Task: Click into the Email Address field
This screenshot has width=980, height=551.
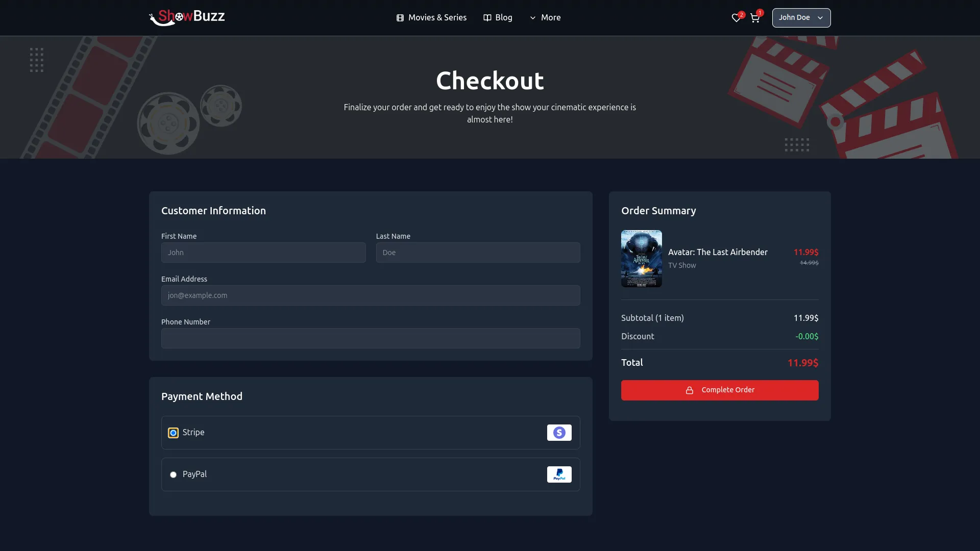Action: coord(371,295)
